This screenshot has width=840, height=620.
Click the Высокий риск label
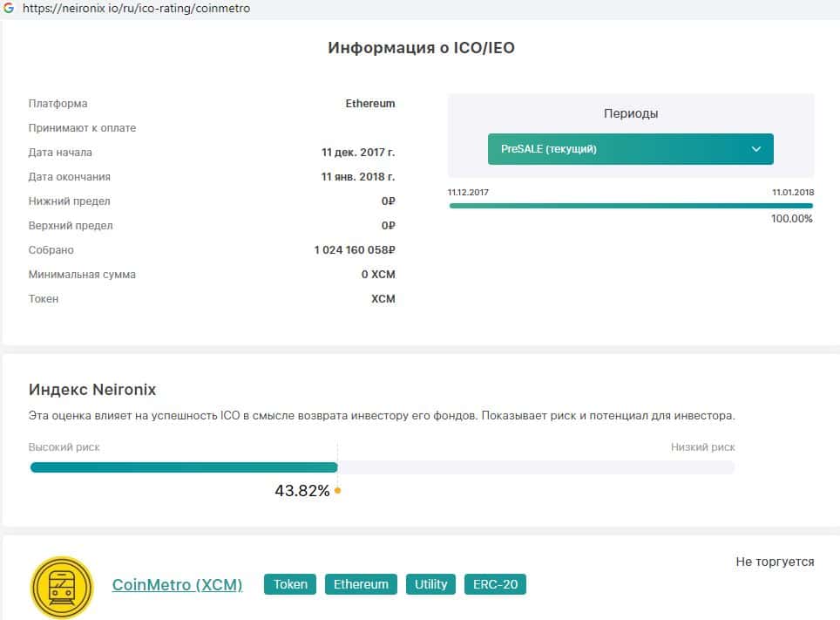click(x=64, y=447)
